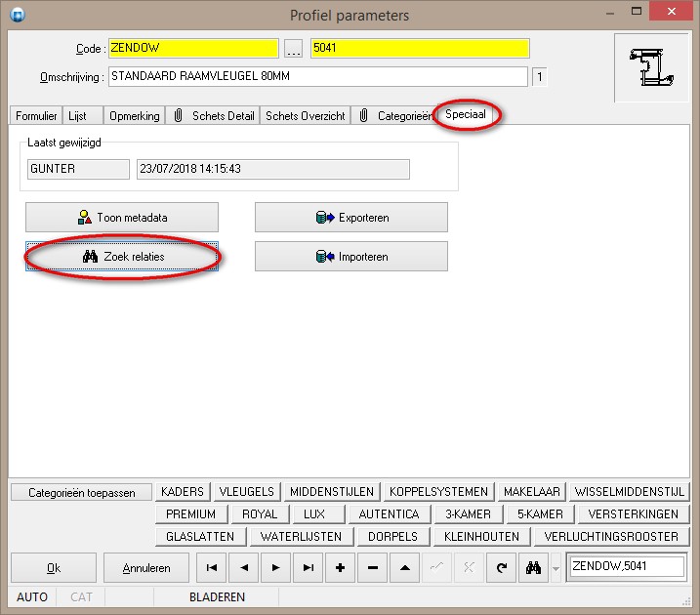Go to the first record
Image resolution: width=700 pixels, height=615 pixels.
(x=212, y=568)
